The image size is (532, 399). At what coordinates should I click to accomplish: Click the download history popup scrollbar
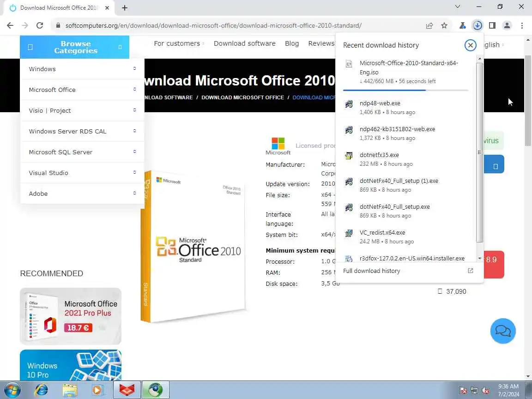coord(479,153)
